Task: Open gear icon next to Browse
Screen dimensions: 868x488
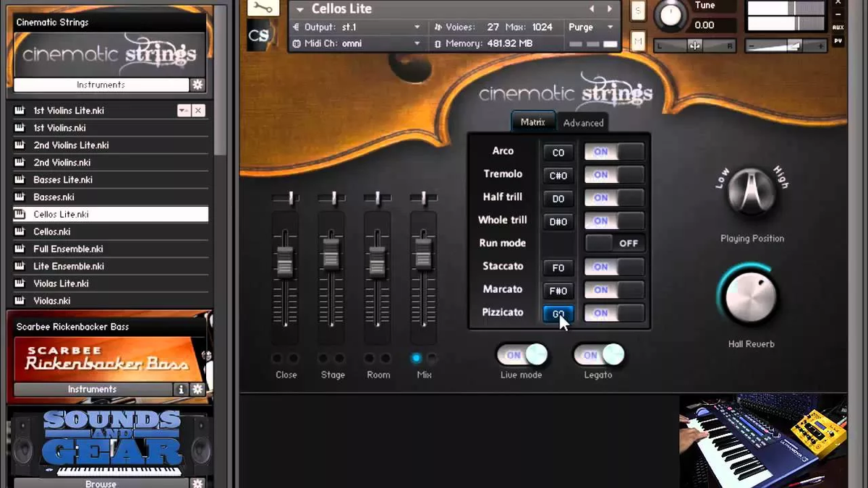Action: pos(197,483)
